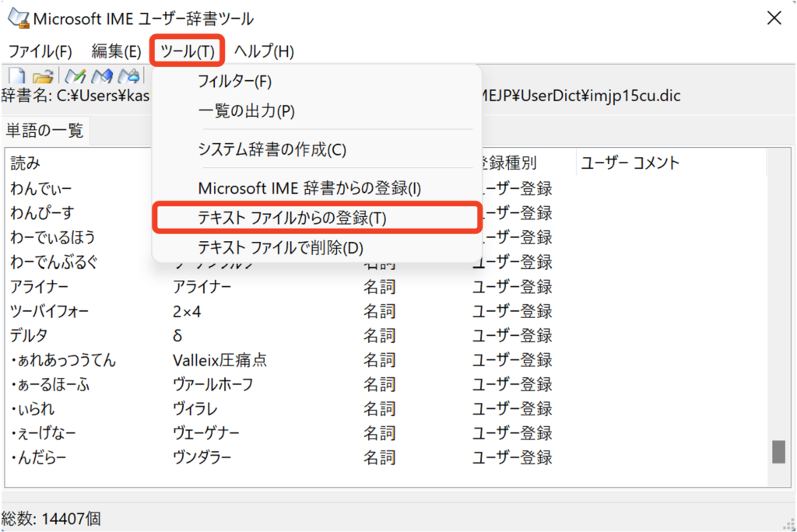Click the delete word toolbar icon
The height and width of the screenshot is (532, 797).
130,76
